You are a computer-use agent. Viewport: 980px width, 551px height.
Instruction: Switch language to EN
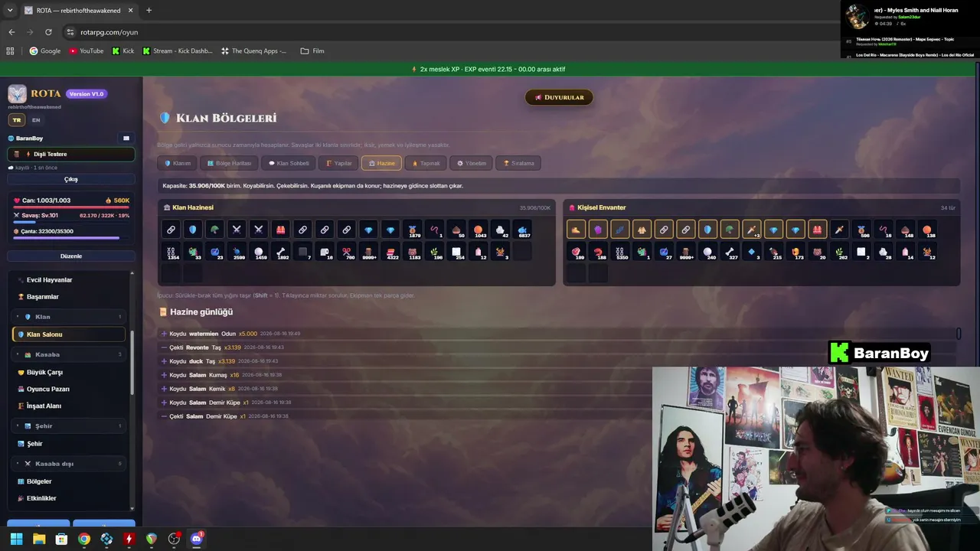coord(36,120)
